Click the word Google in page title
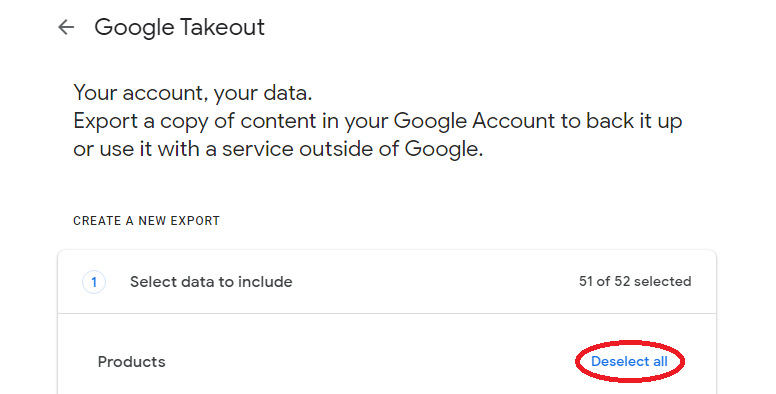This screenshot has width=776, height=394. pyautogui.click(x=134, y=28)
